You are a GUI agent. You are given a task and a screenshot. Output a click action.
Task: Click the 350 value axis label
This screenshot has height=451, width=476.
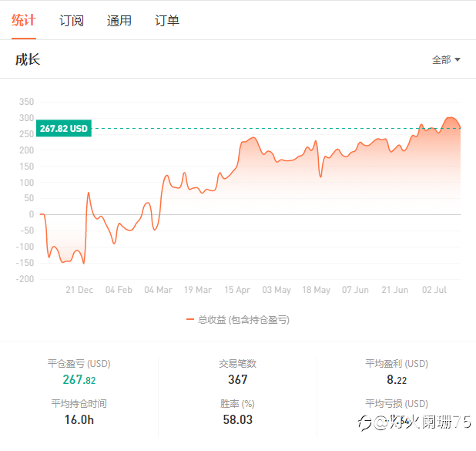[x=26, y=102]
